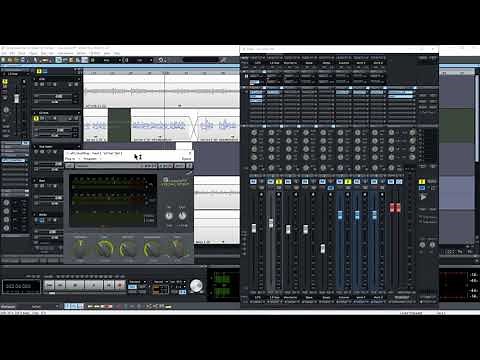Click the highlighted cyan icon in the top toolbar
The image size is (480, 360).
tap(59, 60)
